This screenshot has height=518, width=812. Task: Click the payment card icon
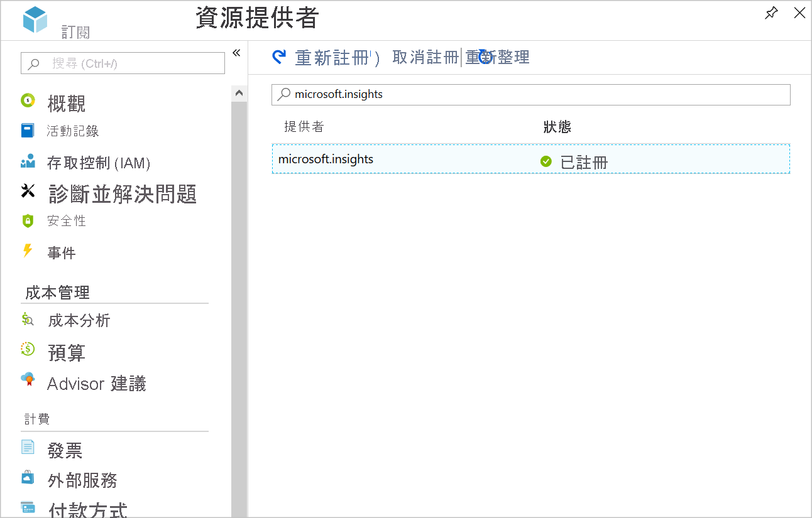pyautogui.click(x=28, y=507)
